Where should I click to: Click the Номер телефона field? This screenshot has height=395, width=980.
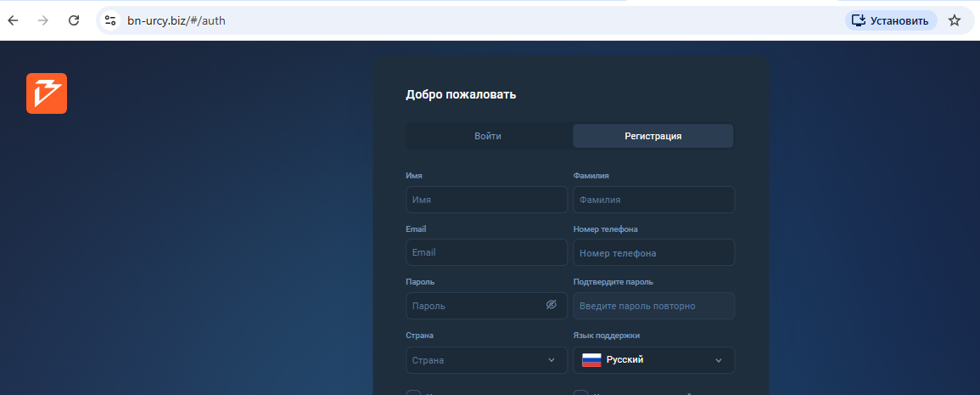(653, 252)
